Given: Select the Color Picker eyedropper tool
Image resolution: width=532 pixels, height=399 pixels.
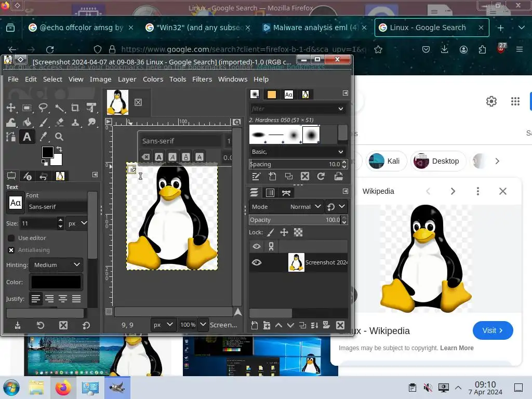Looking at the screenshot, I should pos(43,137).
